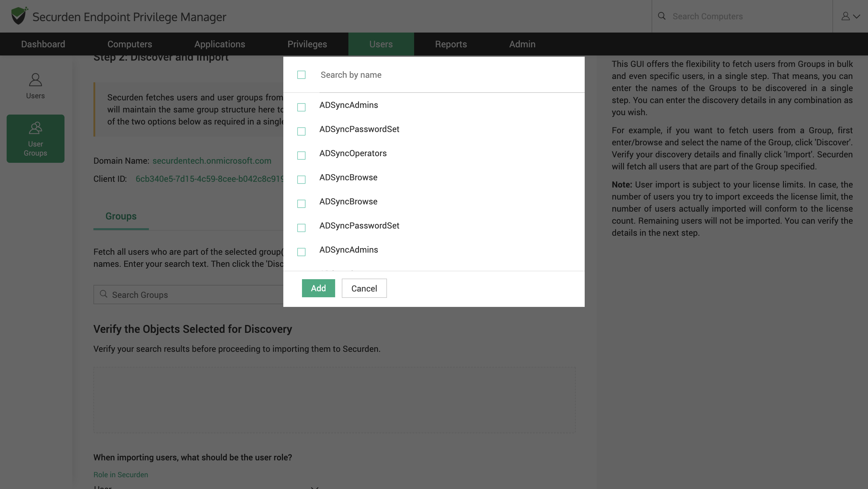Check the second ADSyncPasswordSet checkbox
This screenshot has width=868, height=489.
[301, 228]
